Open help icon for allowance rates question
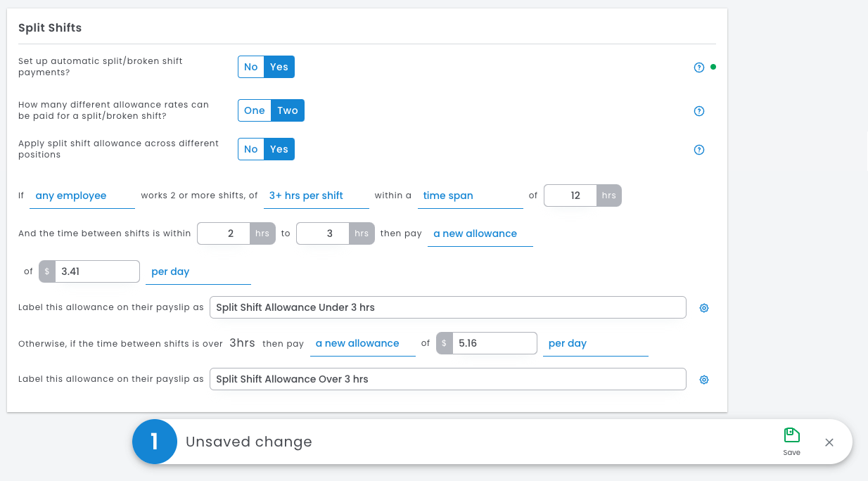 (698, 111)
